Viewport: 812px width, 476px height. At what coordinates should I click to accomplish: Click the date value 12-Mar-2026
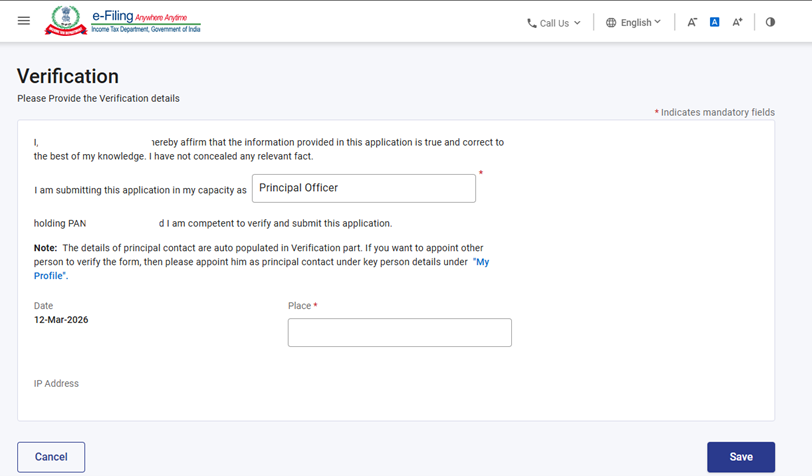[x=61, y=320]
